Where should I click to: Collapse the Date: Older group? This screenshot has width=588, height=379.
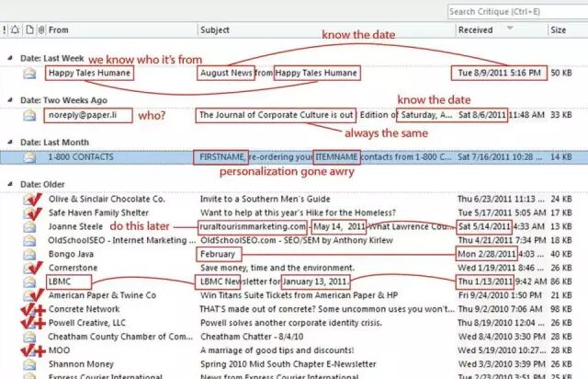click(x=10, y=184)
